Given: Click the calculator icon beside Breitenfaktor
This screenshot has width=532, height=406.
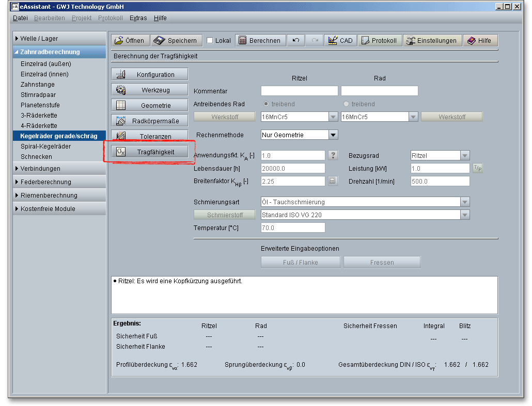Looking at the screenshot, I should (x=333, y=181).
